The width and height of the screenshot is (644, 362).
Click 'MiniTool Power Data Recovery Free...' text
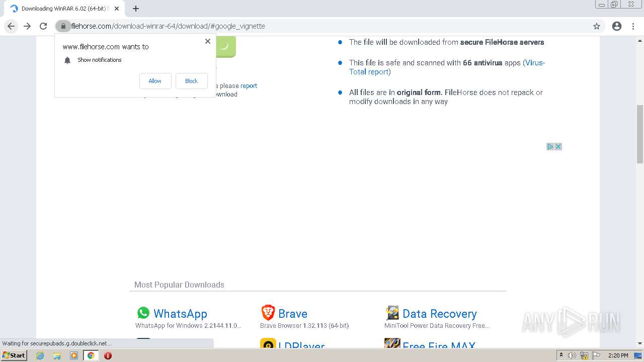click(x=437, y=326)
